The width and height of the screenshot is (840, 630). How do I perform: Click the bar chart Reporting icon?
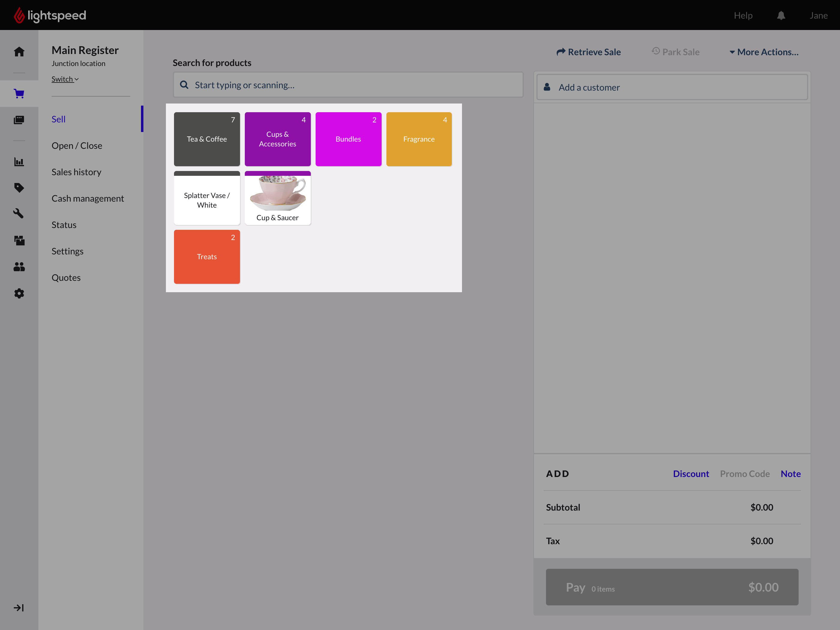point(19,162)
